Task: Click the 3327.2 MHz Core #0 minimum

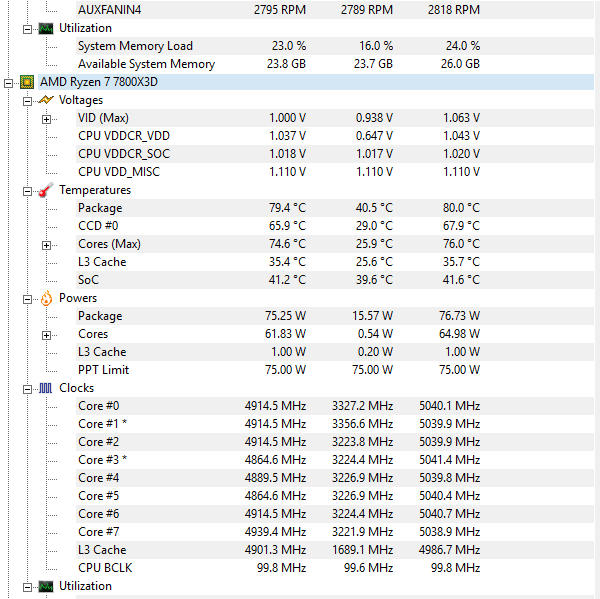Action: [362, 406]
